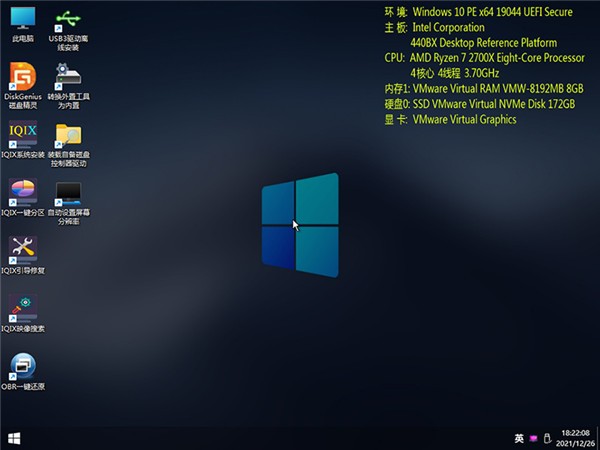The height and width of the screenshot is (450, 600).
Task: Launch the USB3驱动离线安装 shortcut
Action: click(68, 19)
